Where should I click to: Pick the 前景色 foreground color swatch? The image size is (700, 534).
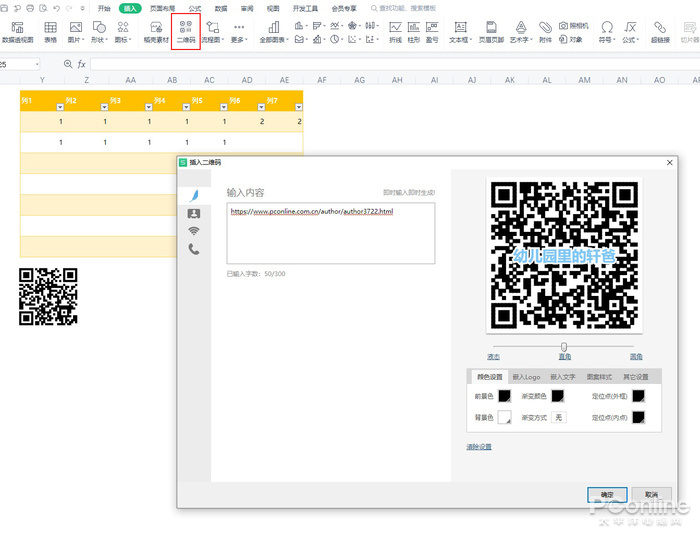(x=504, y=396)
